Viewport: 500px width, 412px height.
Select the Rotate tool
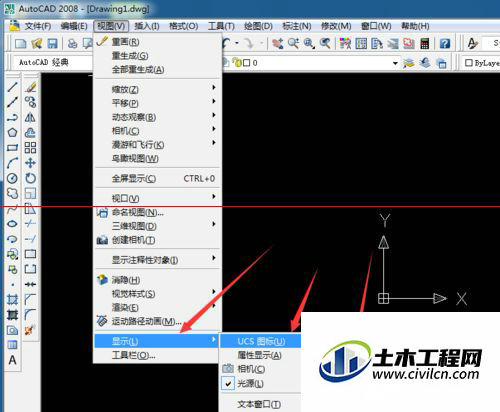coord(30,178)
